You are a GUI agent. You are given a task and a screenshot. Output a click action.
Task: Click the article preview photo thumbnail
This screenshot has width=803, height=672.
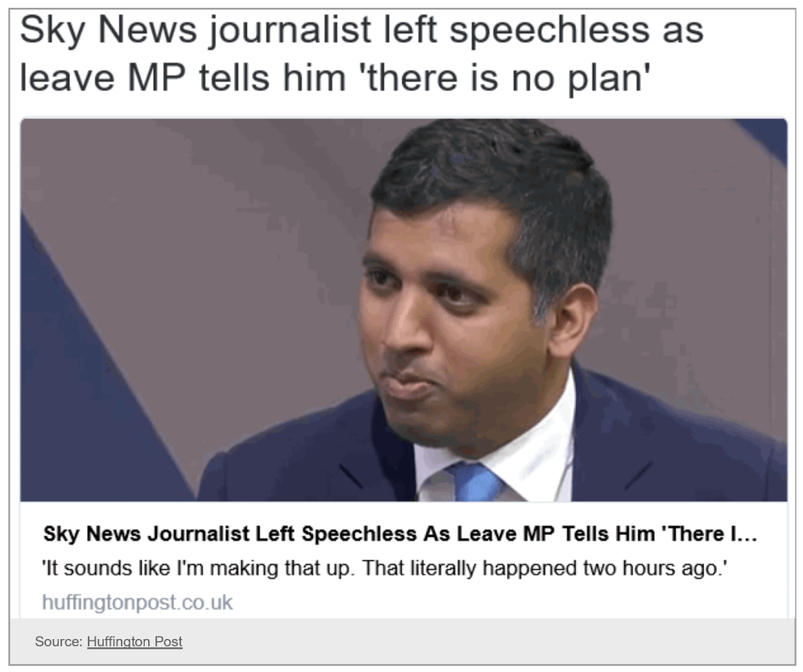tap(404, 310)
